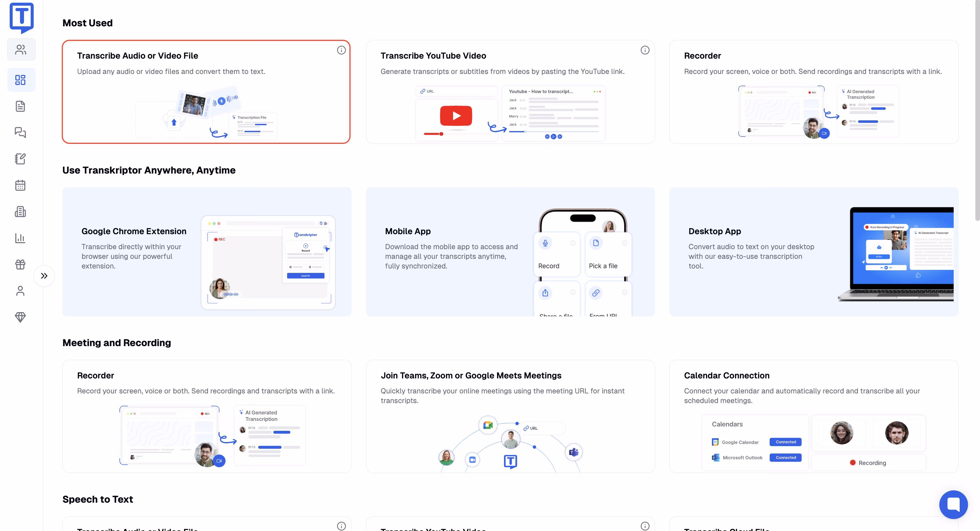
Task: Click 'Use Transkriptor Anywhere, Anytime' heading
Action: (149, 170)
